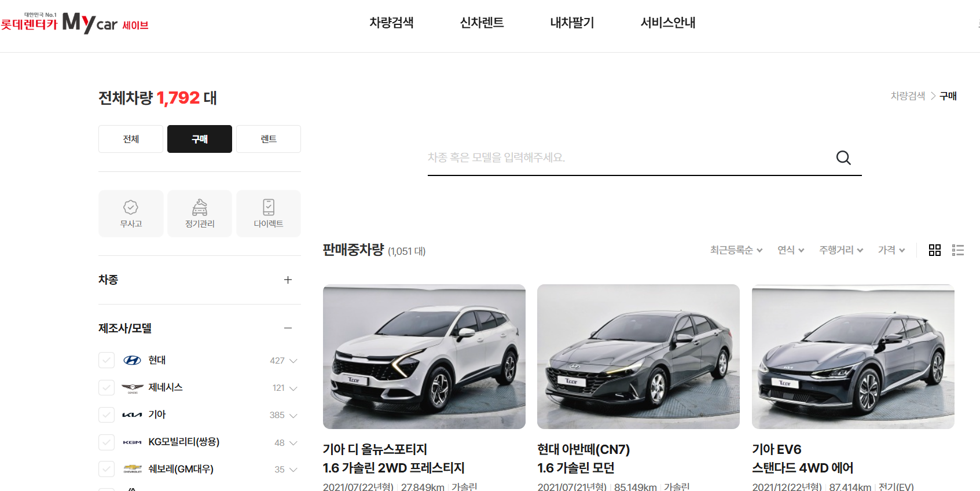Open the 최근등록순 sort dropdown
The height and width of the screenshot is (491, 980).
tap(736, 250)
